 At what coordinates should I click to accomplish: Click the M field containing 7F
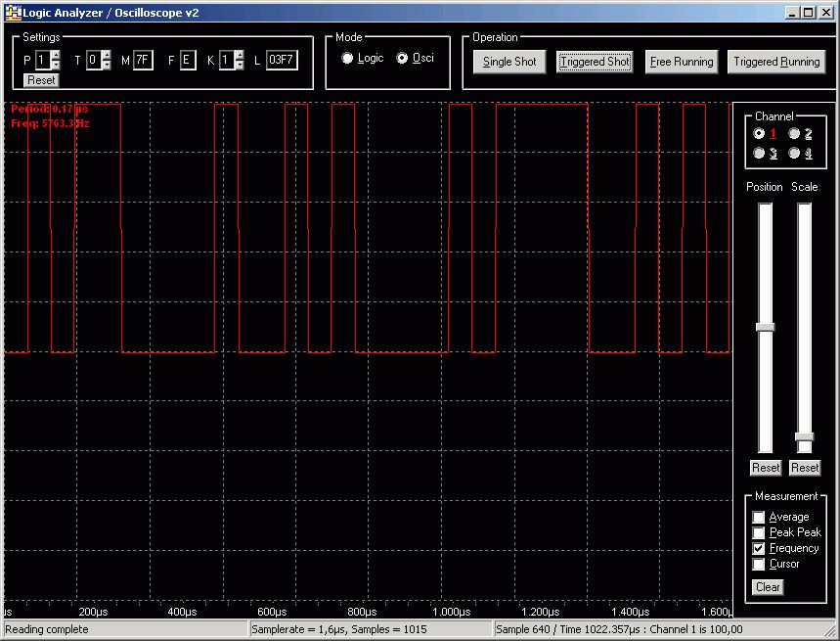click(143, 60)
